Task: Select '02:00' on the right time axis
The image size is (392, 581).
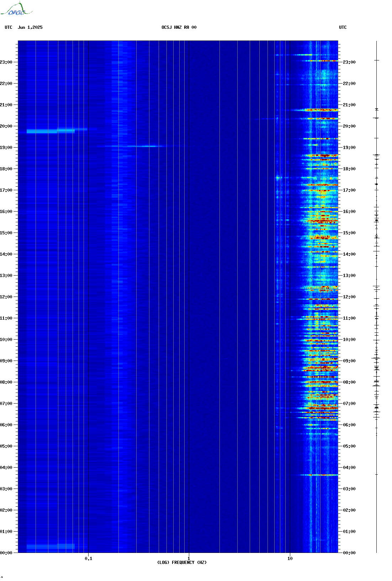Action: pos(349,510)
